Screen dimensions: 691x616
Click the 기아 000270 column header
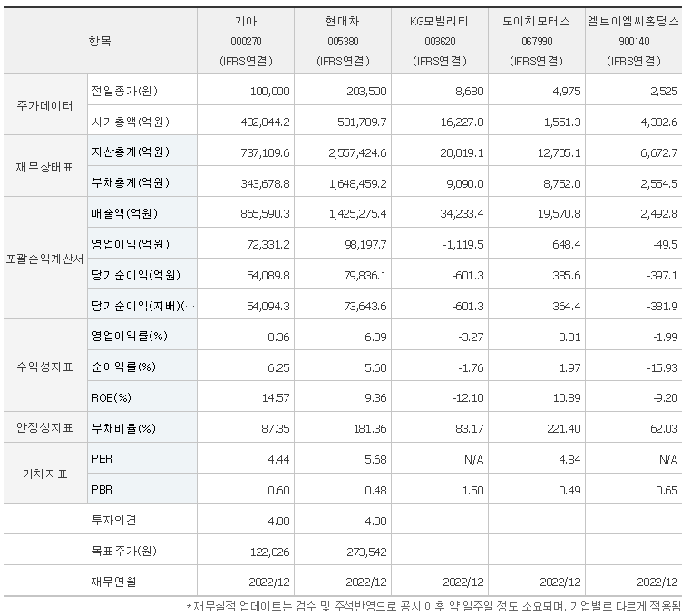pos(246,41)
